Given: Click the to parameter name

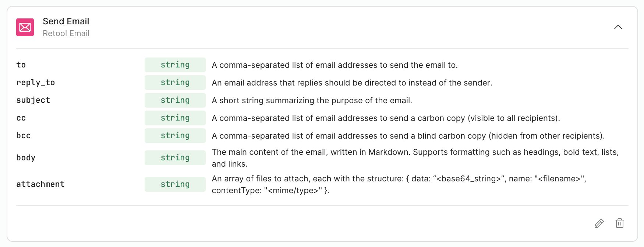Looking at the screenshot, I should [21, 65].
